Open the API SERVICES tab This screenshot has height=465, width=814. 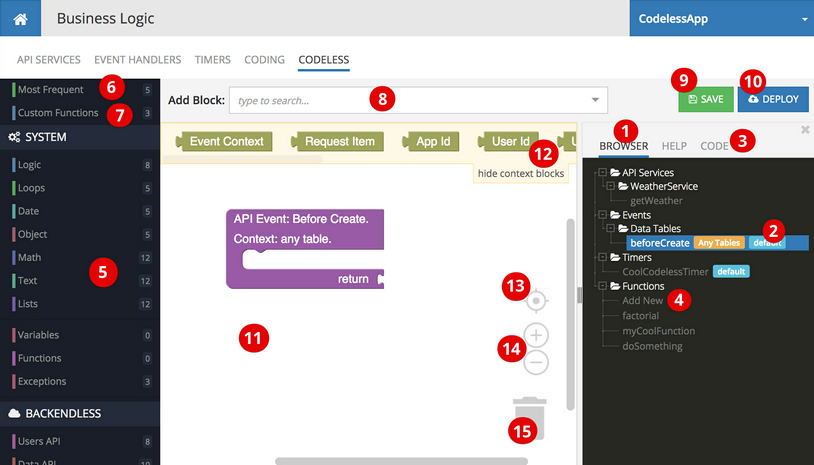tap(49, 60)
